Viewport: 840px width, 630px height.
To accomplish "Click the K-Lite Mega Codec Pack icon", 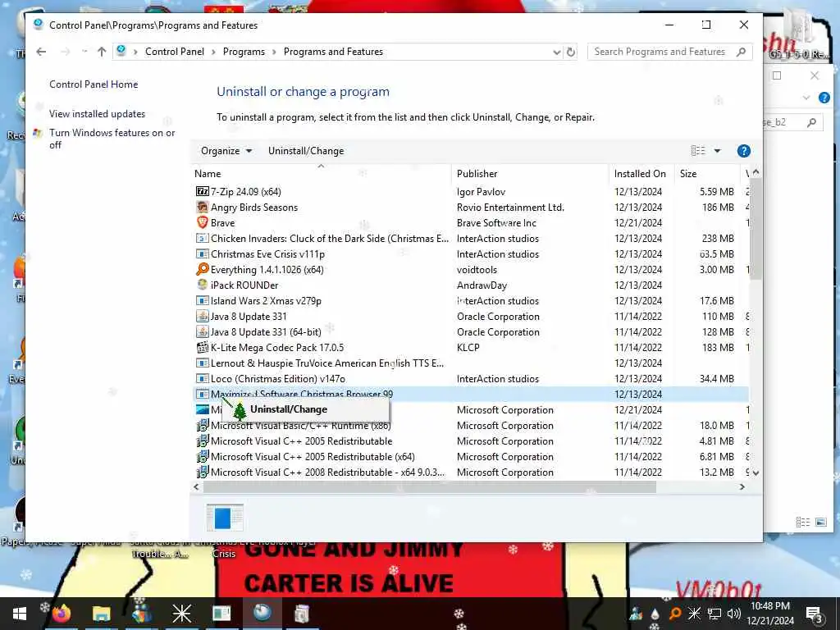I will click(x=202, y=347).
